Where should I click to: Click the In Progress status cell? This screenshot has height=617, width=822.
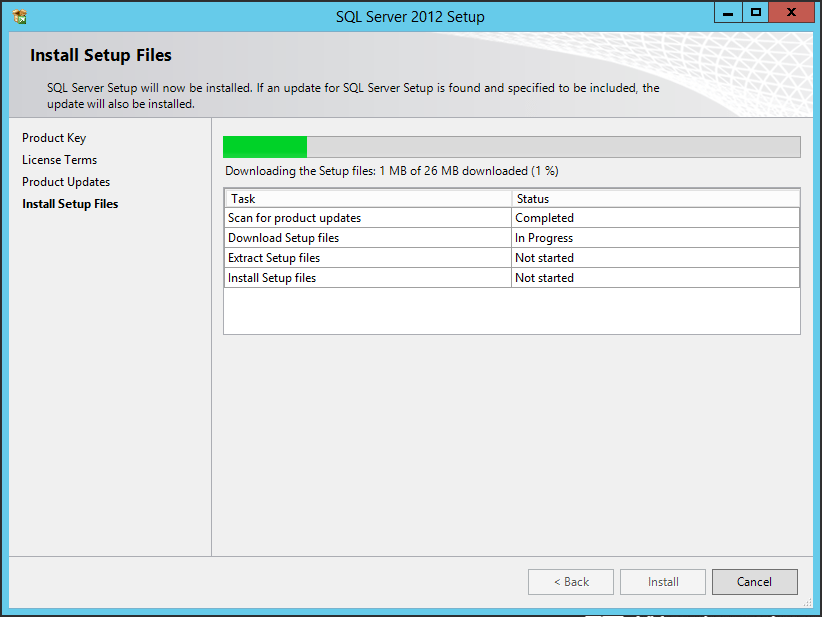click(544, 238)
